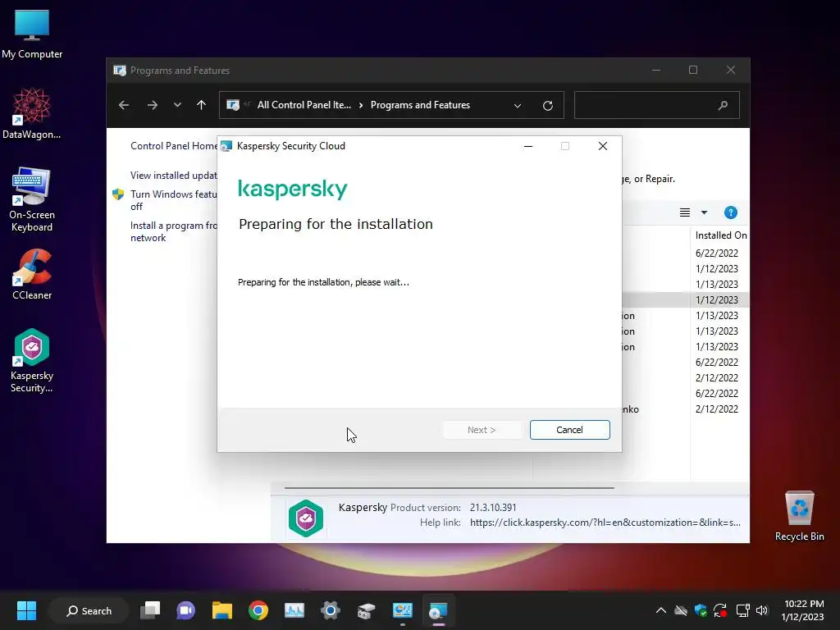Go up one level in Control Panel
Screen dimensions: 840x630
202,105
